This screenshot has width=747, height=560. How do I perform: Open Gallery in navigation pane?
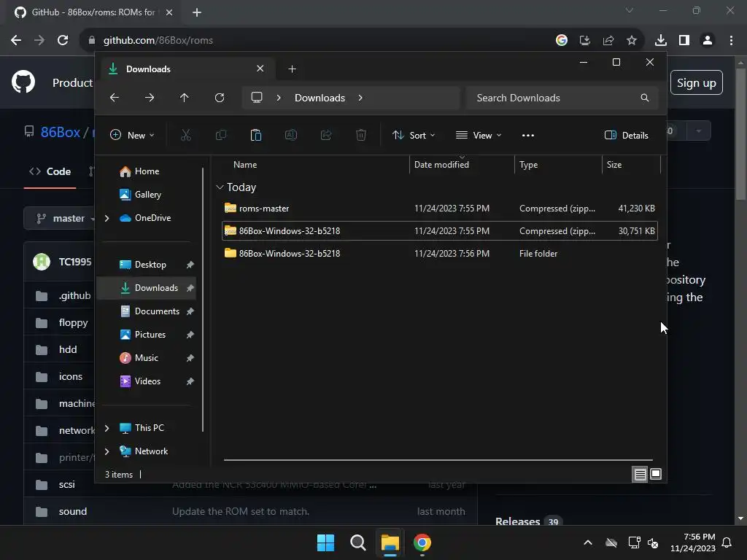[x=147, y=194]
